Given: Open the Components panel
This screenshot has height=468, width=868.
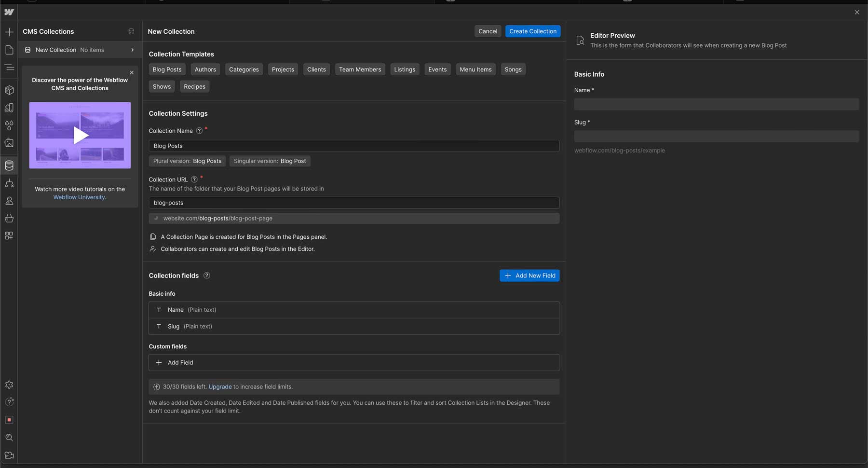Looking at the screenshot, I should [9, 90].
